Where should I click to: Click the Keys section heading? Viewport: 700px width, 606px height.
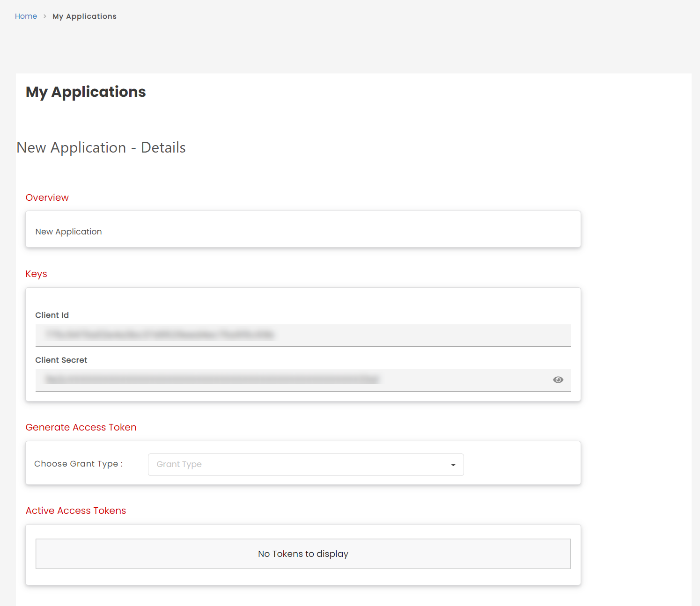tap(36, 274)
